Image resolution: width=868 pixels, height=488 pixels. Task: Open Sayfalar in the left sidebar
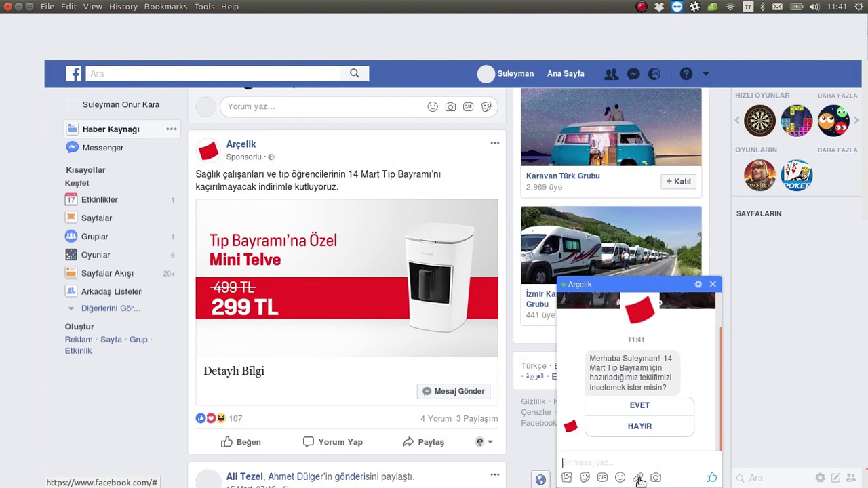pos(96,218)
